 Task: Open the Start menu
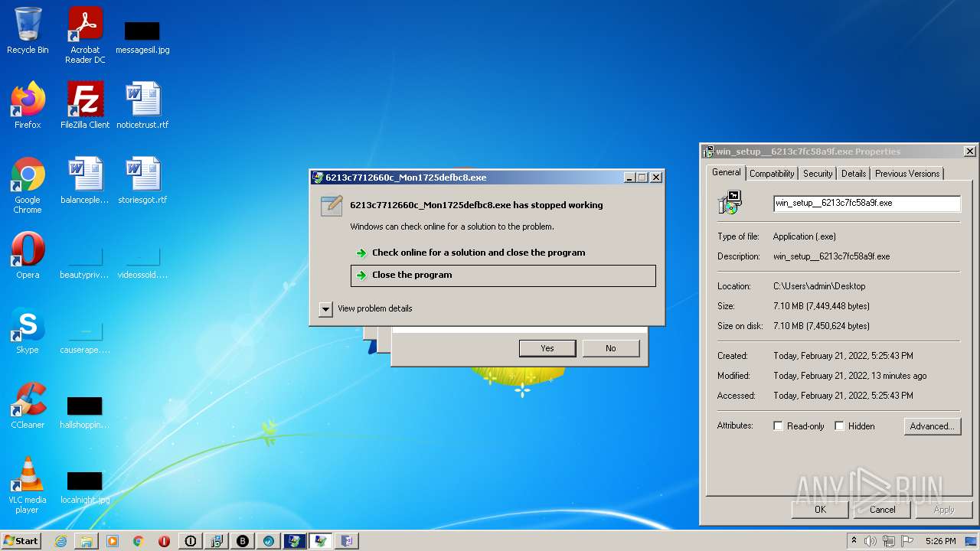(21, 541)
